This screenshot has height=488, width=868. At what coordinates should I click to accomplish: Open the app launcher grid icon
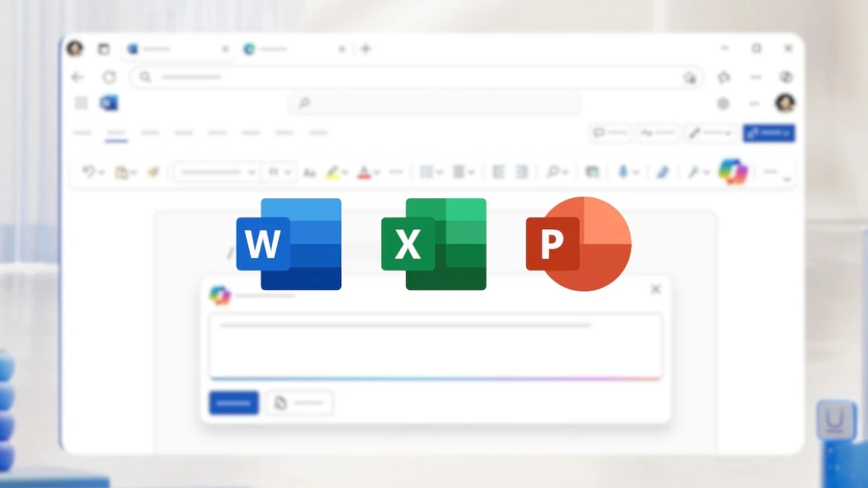click(80, 103)
